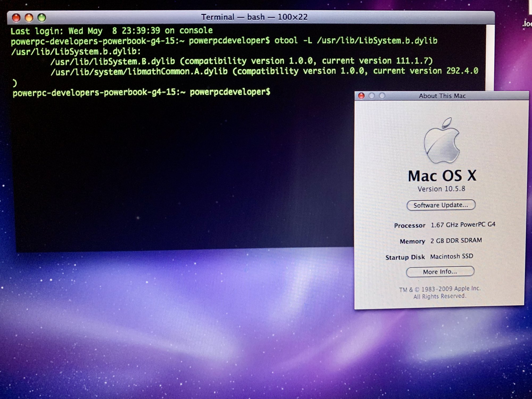Close the Terminal window with red button
Image resolution: width=532 pixels, height=399 pixels.
(16, 18)
